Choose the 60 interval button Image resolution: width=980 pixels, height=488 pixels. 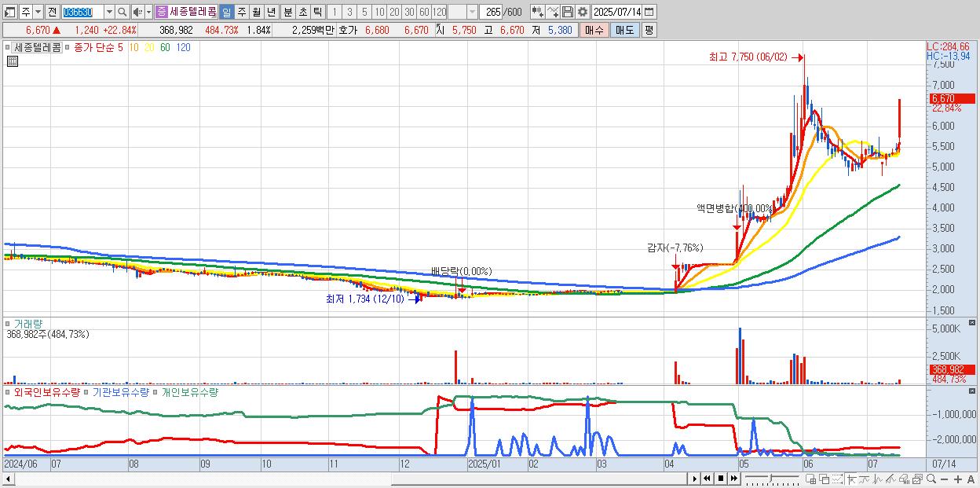(424, 12)
